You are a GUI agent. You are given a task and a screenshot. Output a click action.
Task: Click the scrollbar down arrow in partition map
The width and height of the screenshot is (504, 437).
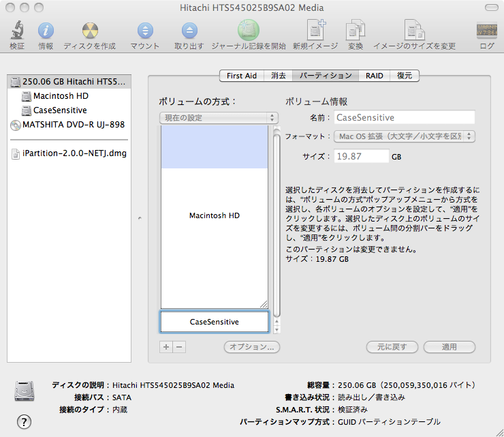click(x=277, y=329)
